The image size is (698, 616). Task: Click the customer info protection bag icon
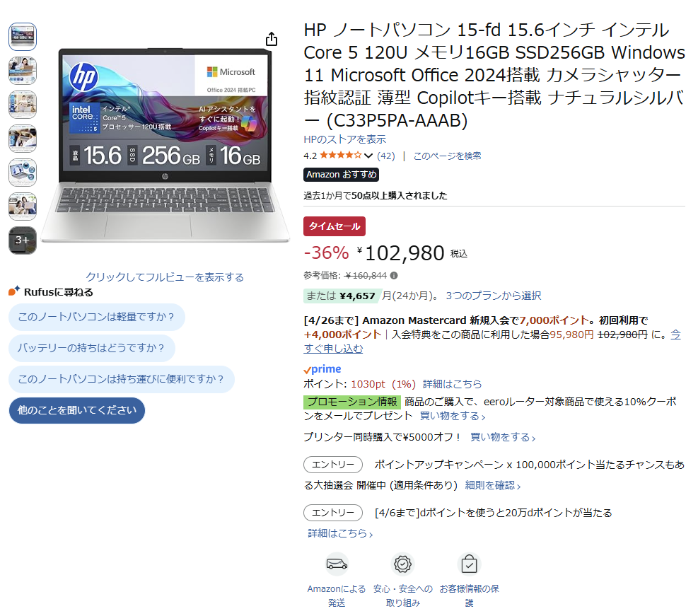(469, 564)
